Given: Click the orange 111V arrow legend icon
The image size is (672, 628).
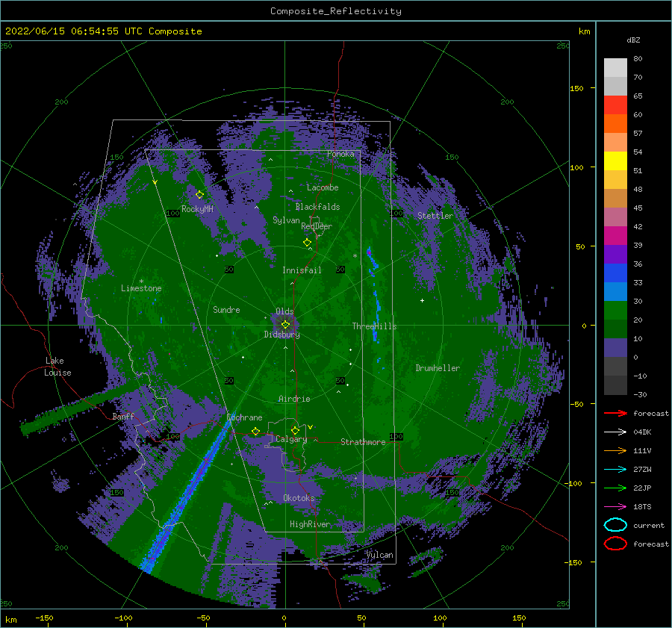Looking at the screenshot, I should coord(615,450).
